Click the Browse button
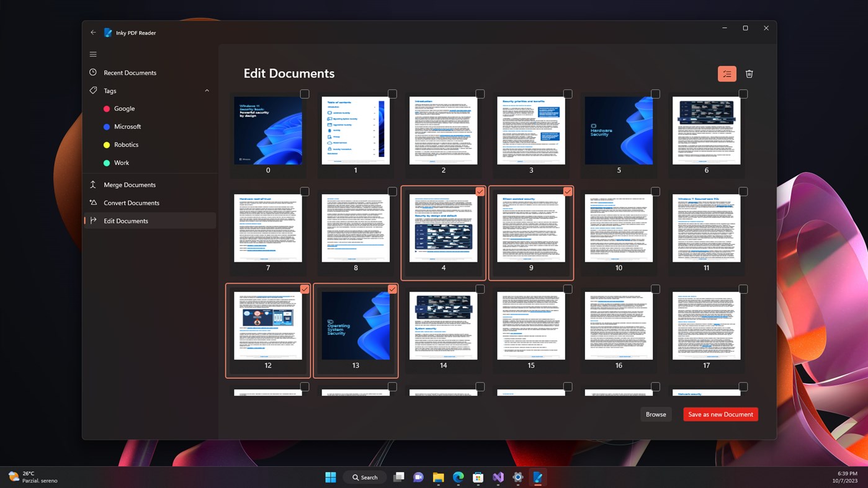The height and width of the screenshot is (488, 868). pyautogui.click(x=656, y=414)
